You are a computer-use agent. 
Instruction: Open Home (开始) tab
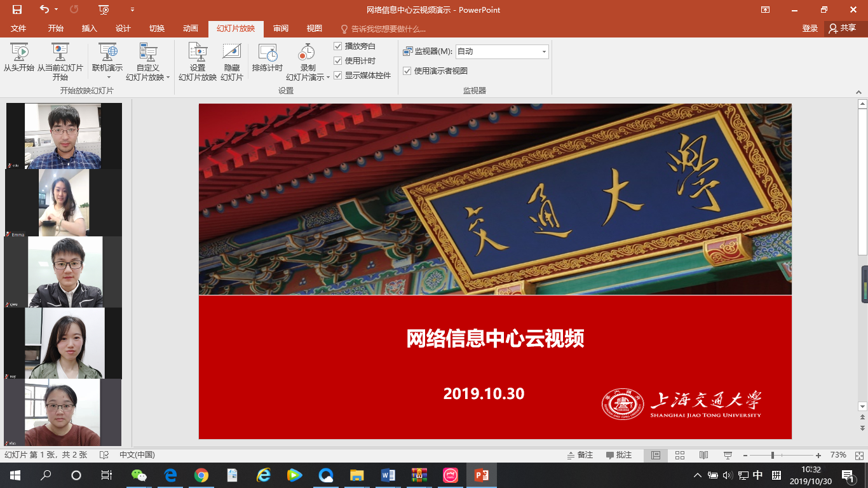pyautogui.click(x=55, y=29)
